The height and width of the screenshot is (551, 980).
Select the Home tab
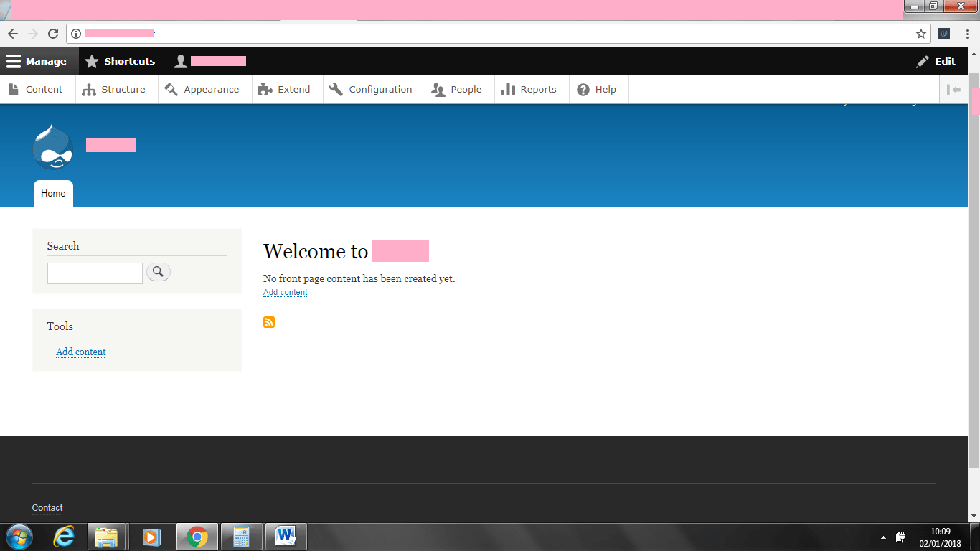53,194
